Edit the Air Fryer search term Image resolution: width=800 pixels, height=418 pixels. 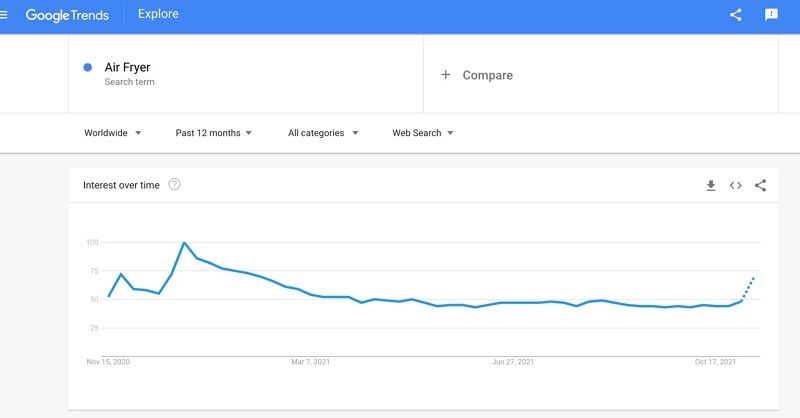click(x=128, y=67)
